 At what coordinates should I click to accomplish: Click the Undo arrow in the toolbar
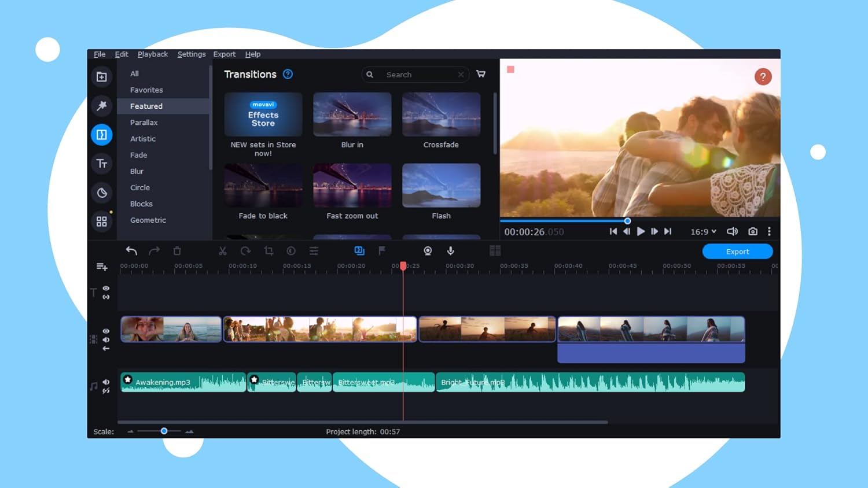click(x=131, y=250)
